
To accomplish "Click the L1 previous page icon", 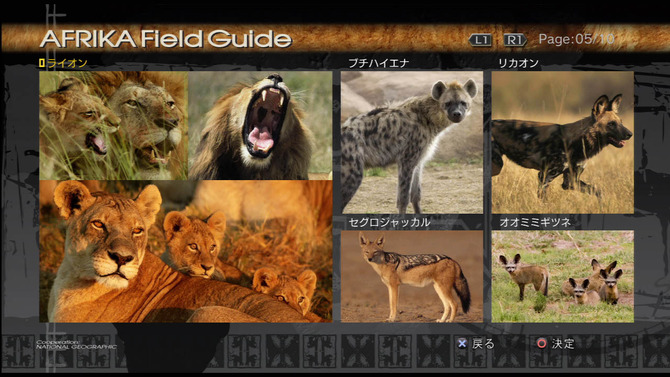I will point(480,40).
